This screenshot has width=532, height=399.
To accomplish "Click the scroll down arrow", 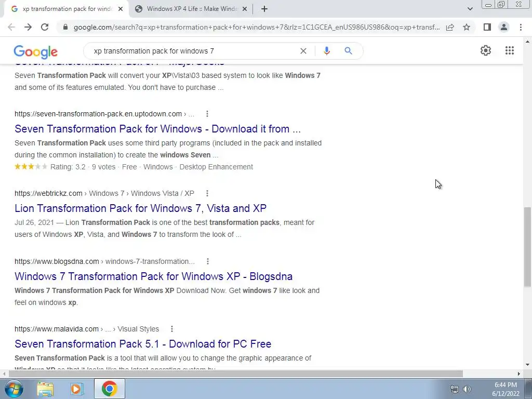I will click(527, 365).
